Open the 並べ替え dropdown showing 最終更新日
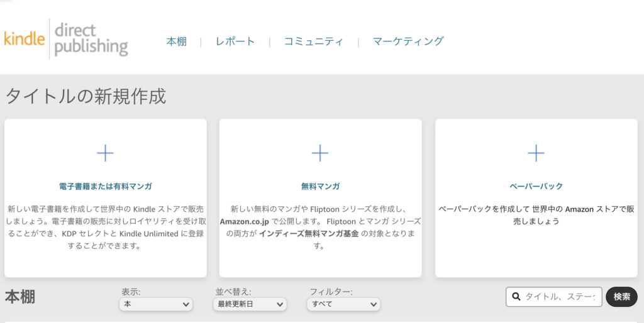Screen dimensions: 644x323 (x=250, y=304)
